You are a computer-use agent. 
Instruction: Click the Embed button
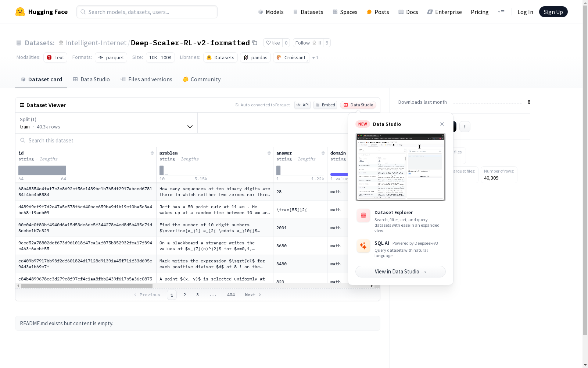[x=325, y=105]
